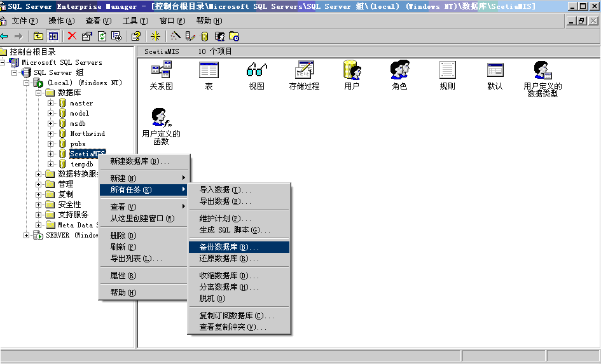This screenshot has height=364, width=601.
Task: Select 备份数据库 in the submenu
Action: (229, 247)
